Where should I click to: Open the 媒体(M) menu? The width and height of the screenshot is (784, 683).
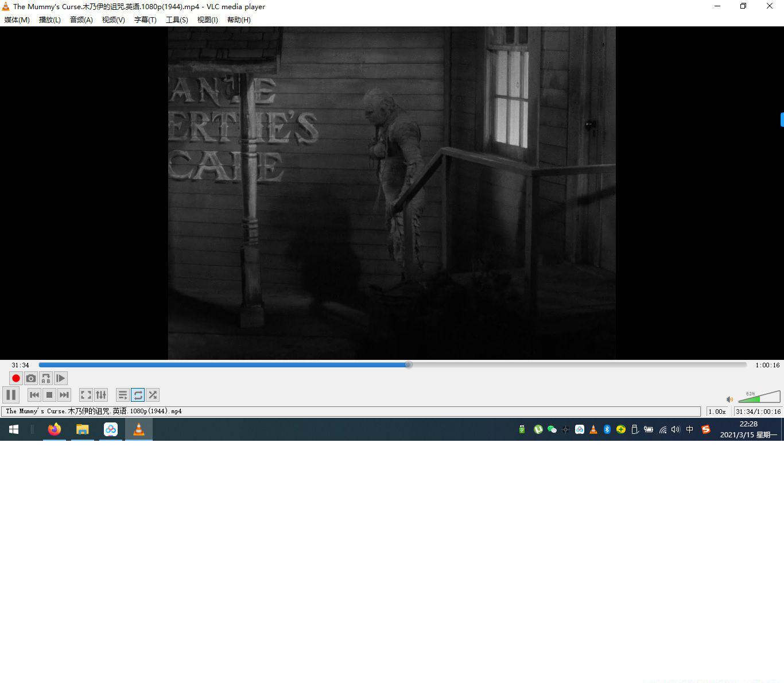pyautogui.click(x=17, y=20)
